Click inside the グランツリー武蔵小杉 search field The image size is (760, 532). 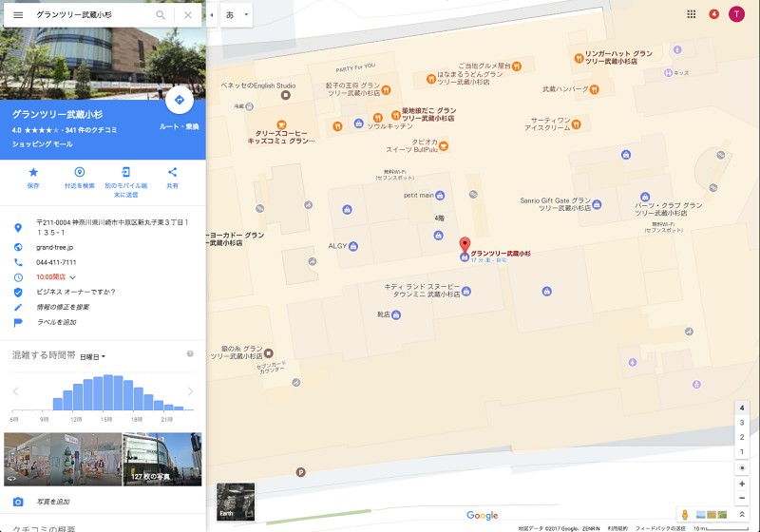click(92, 15)
